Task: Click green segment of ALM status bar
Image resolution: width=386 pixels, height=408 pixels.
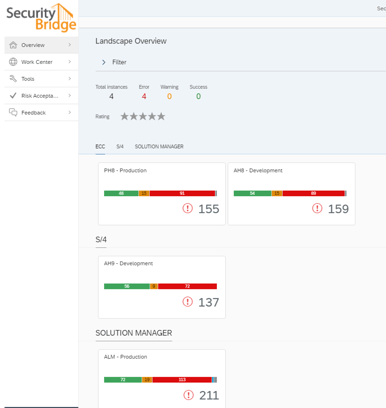Action: [x=123, y=379]
